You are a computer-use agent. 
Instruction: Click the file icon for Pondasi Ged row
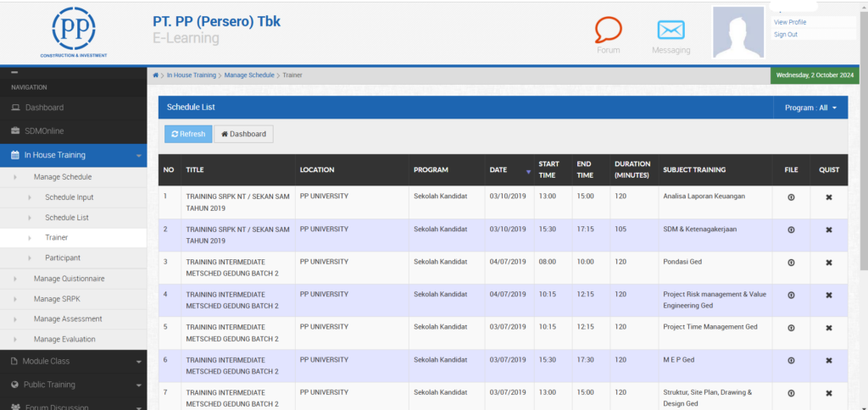point(791,263)
